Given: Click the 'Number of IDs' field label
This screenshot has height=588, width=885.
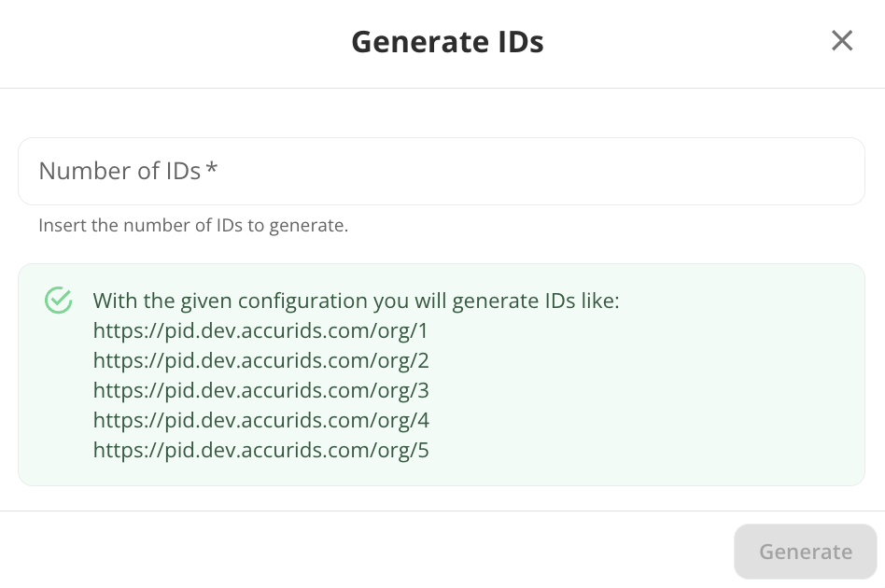Looking at the screenshot, I should [119, 171].
